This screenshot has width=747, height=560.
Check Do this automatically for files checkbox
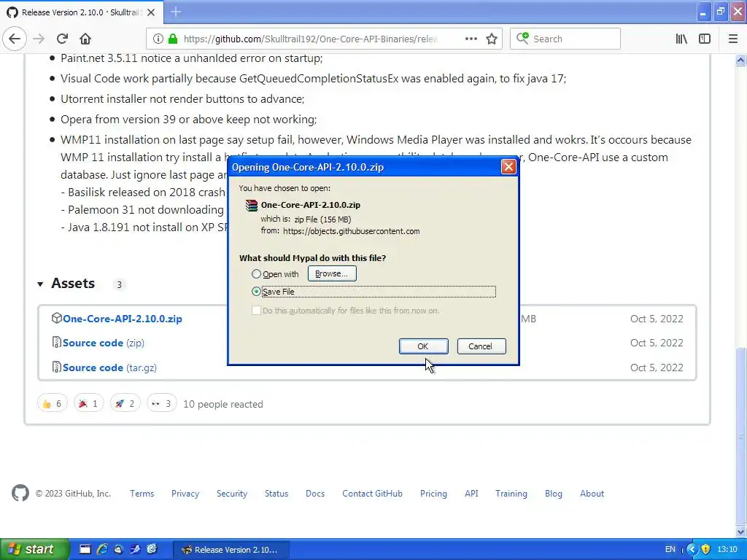tap(256, 311)
